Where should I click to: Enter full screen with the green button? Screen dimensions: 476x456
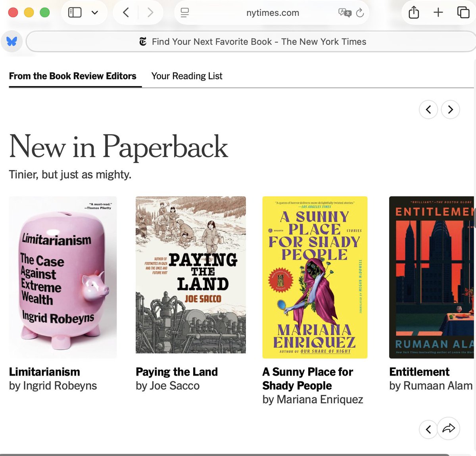tap(45, 13)
